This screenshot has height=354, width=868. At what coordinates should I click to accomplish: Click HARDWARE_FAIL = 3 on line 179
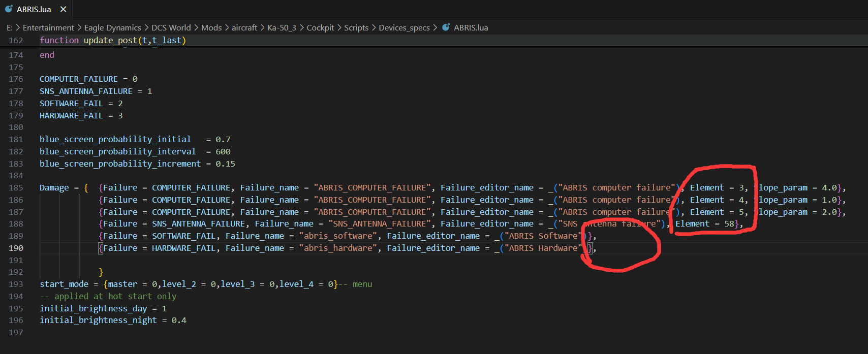point(81,116)
